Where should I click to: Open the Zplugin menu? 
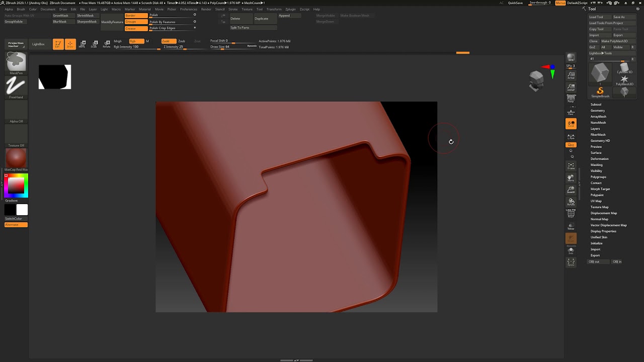tap(290, 9)
